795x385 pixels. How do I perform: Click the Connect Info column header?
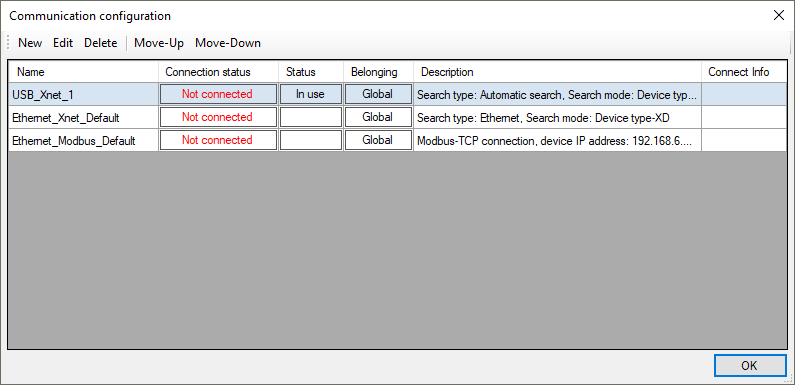click(x=744, y=72)
